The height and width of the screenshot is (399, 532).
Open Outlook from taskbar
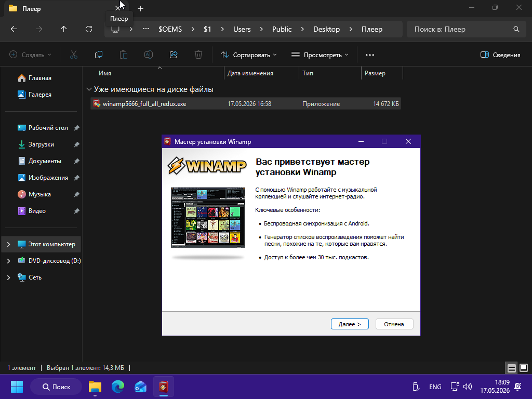[x=140, y=387]
